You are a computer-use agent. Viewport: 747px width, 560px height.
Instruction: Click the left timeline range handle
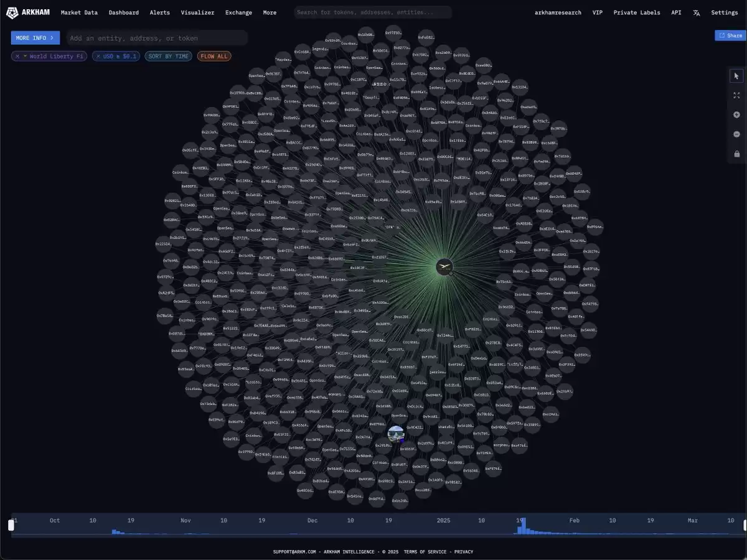click(x=11, y=525)
